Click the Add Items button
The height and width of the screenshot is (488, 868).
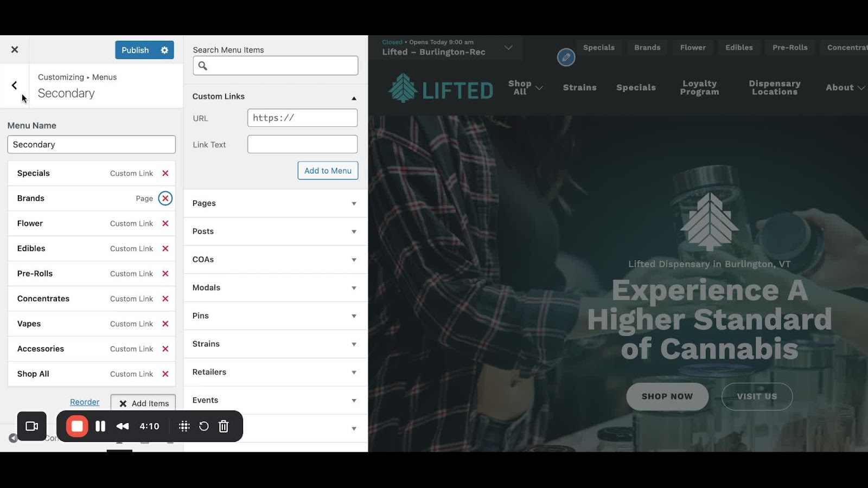143,403
